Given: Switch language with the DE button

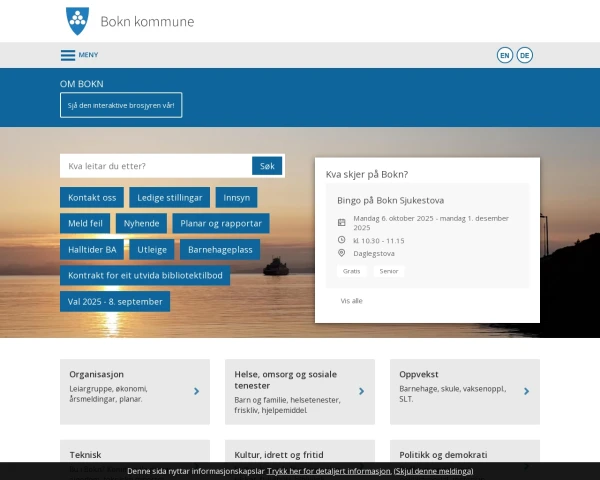Looking at the screenshot, I should click(525, 55).
